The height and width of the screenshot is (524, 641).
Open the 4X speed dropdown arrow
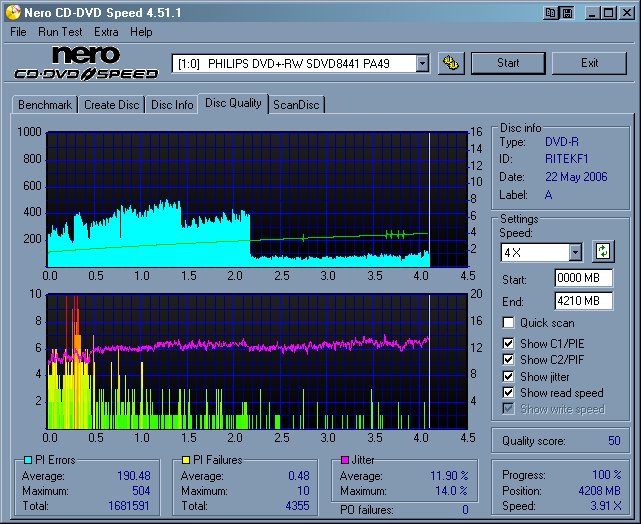click(x=575, y=253)
